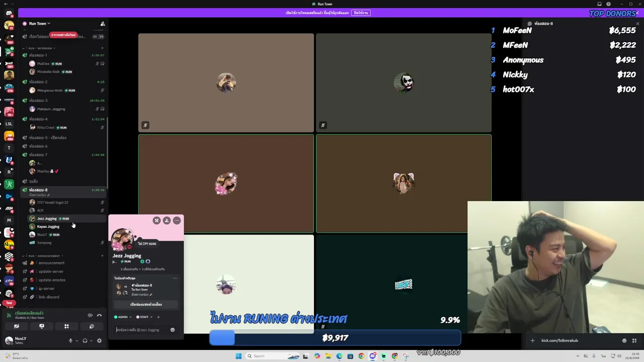Select user Mirabelle Walk in ห้องสอบ-1
Viewport: 644px width, 362px height.
tap(66, 72)
